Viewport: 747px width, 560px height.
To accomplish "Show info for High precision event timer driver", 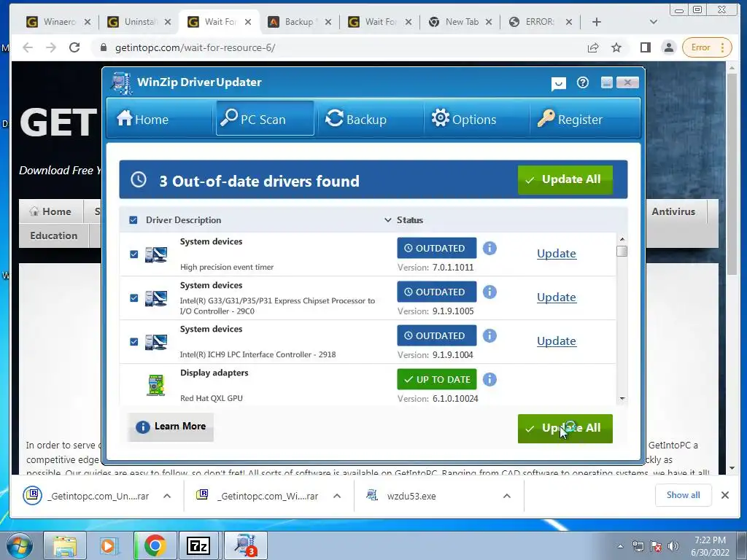I will click(x=489, y=248).
